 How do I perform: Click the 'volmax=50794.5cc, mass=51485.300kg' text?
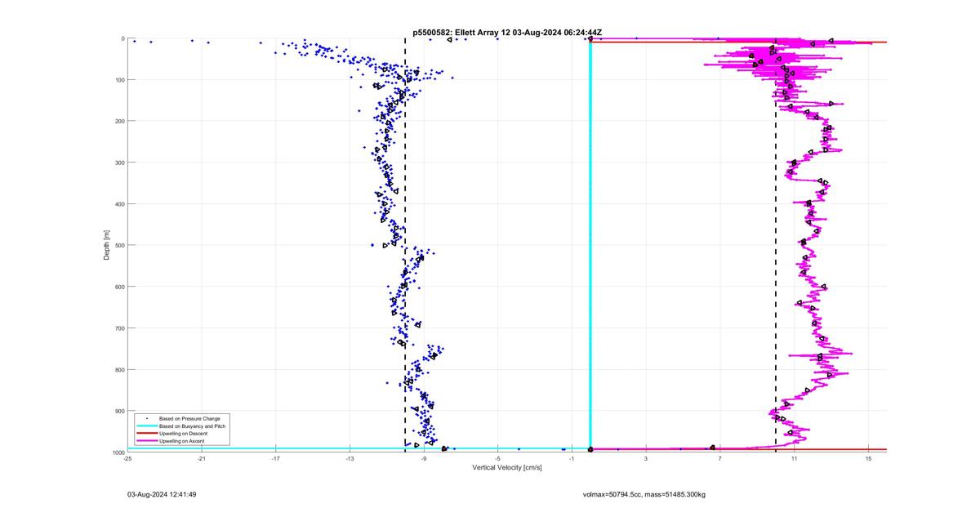pos(644,494)
